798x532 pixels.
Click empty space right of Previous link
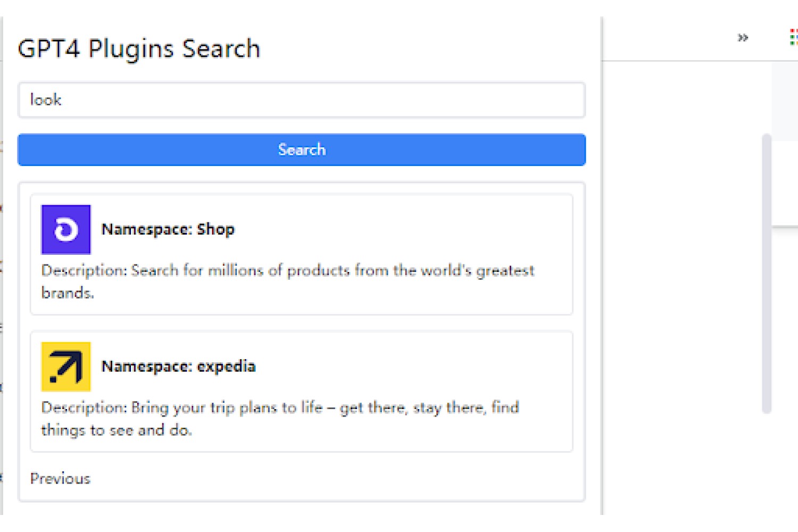pyautogui.click(x=335, y=478)
